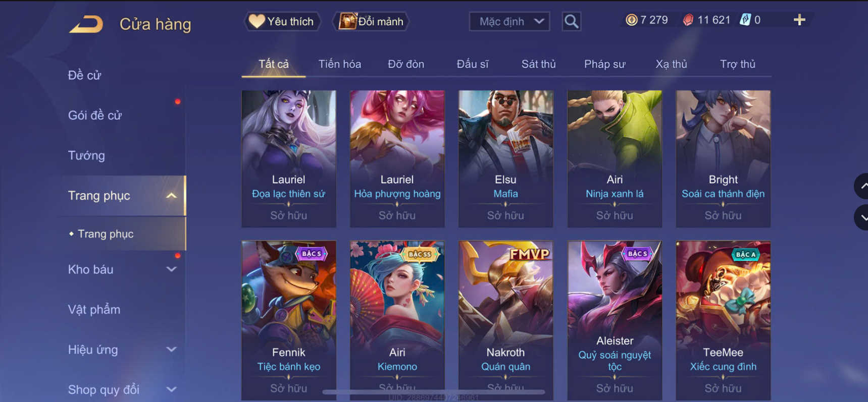The width and height of the screenshot is (868, 402).
Task: Expand the Hiệu ứng sidebar section
Action: (172, 350)
